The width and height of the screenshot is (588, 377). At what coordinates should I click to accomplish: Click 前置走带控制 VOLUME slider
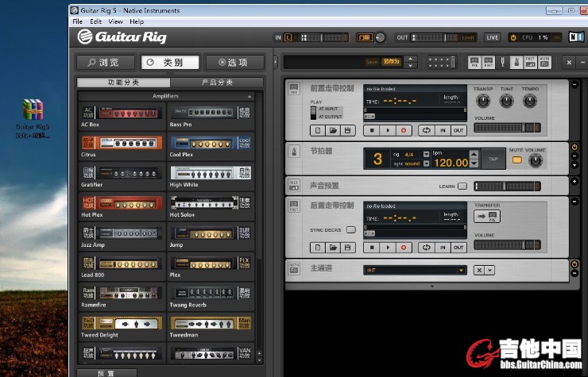(507, 128)
